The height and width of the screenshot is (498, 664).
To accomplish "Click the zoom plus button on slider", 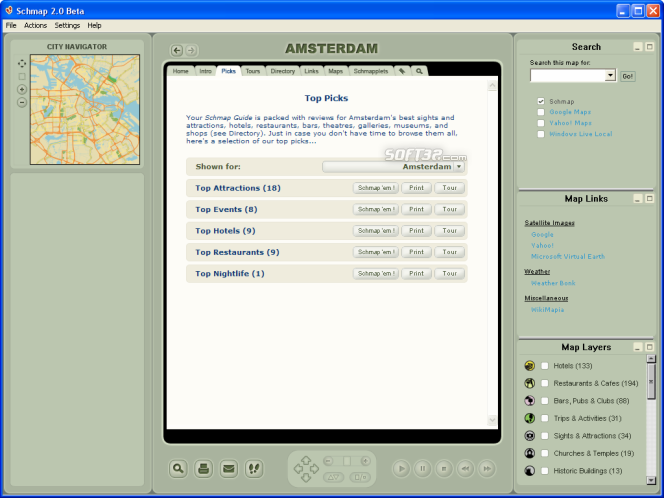I will (365, 461).
